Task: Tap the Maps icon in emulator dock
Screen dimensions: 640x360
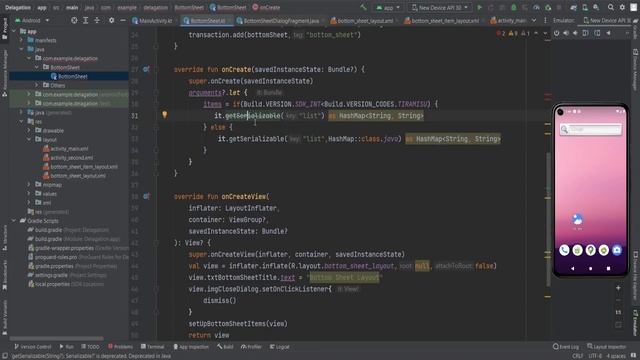Action: pyautogui.click(x=591, y=250)
